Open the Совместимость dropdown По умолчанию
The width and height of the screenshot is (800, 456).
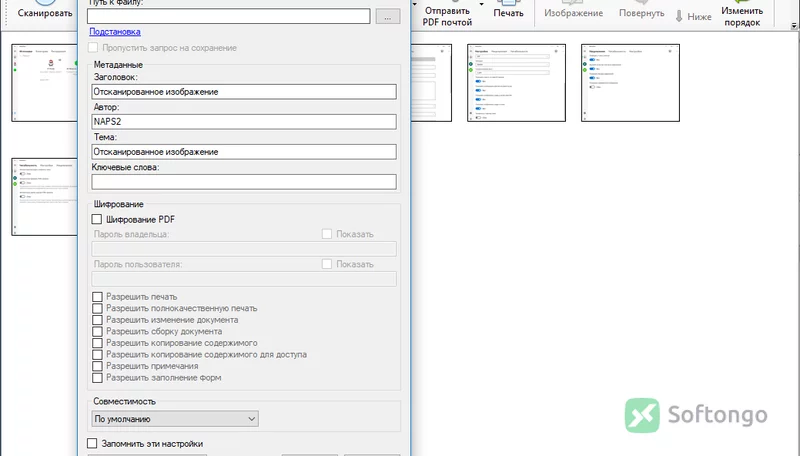pos(175,419)
